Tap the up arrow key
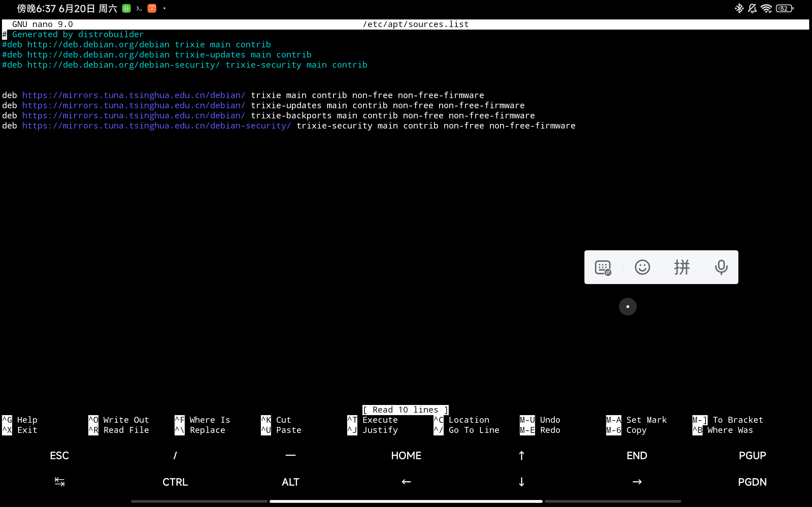Viewport: 812px width, 507px height. [x=521, y=455]
